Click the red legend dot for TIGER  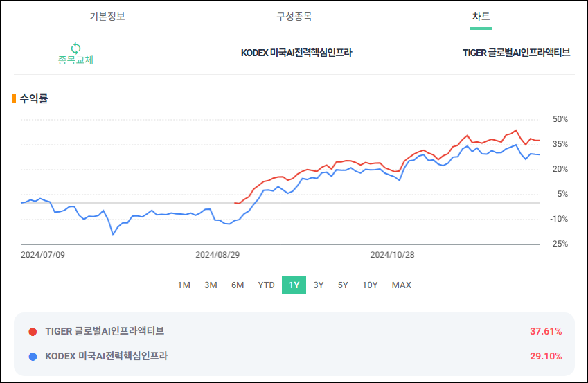pos(33,332)
